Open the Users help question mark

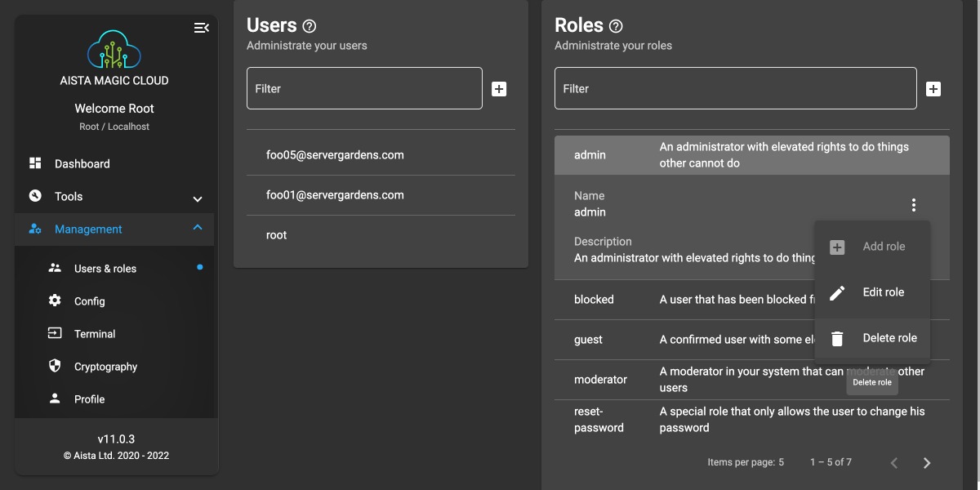tap(309, 26)
